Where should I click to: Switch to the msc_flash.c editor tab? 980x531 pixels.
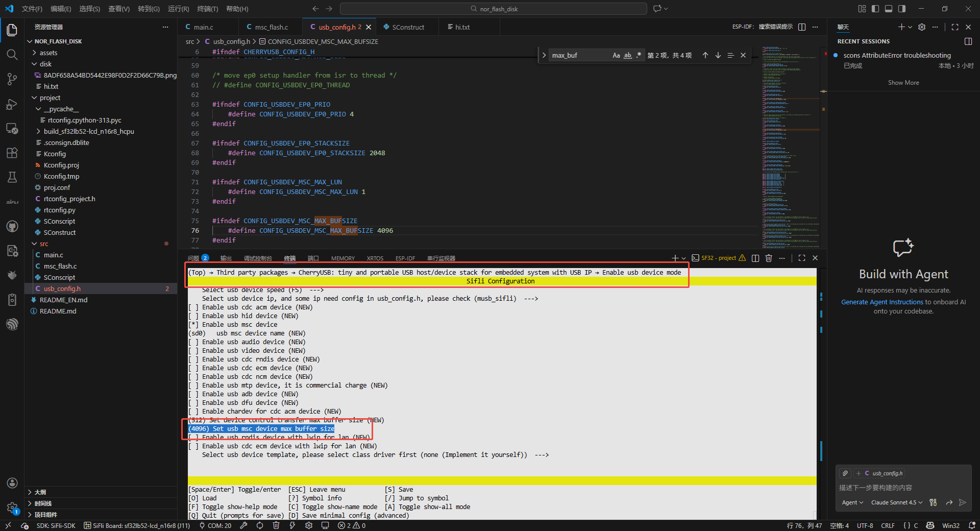(x=271, y=27)
